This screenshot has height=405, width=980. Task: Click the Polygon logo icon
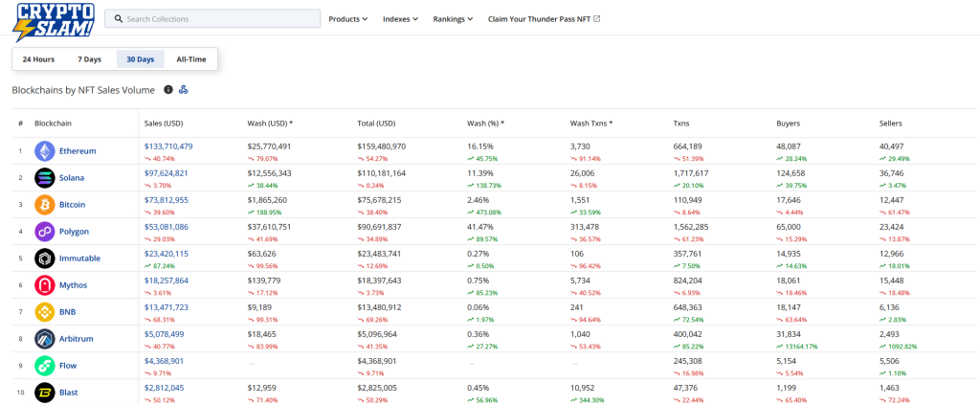point(44,232)
